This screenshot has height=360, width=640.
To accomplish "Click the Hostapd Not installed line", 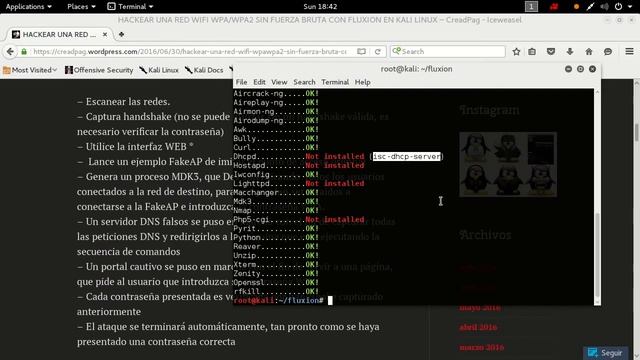I will tap(299, 165).
